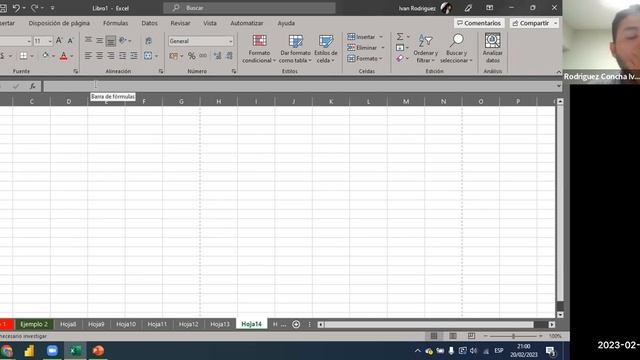Click the Compartir button

(x=532, y=23)
